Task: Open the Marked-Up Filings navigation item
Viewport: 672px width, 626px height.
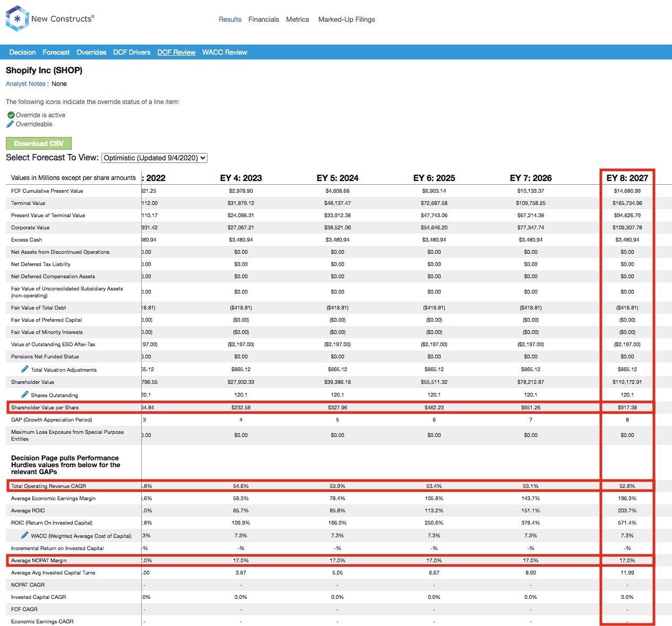Action: click(x=347, y=19)
